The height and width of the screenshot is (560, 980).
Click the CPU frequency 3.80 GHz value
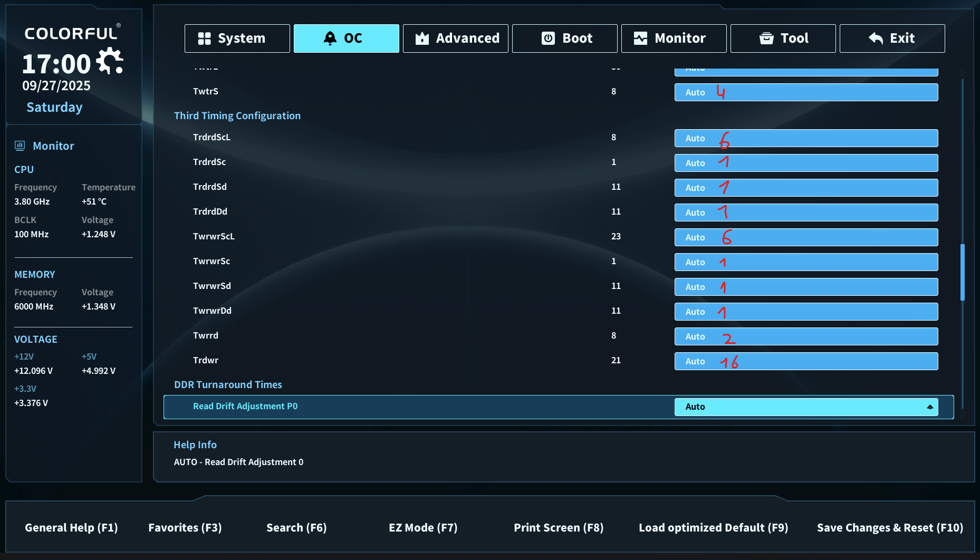point(32,201)
